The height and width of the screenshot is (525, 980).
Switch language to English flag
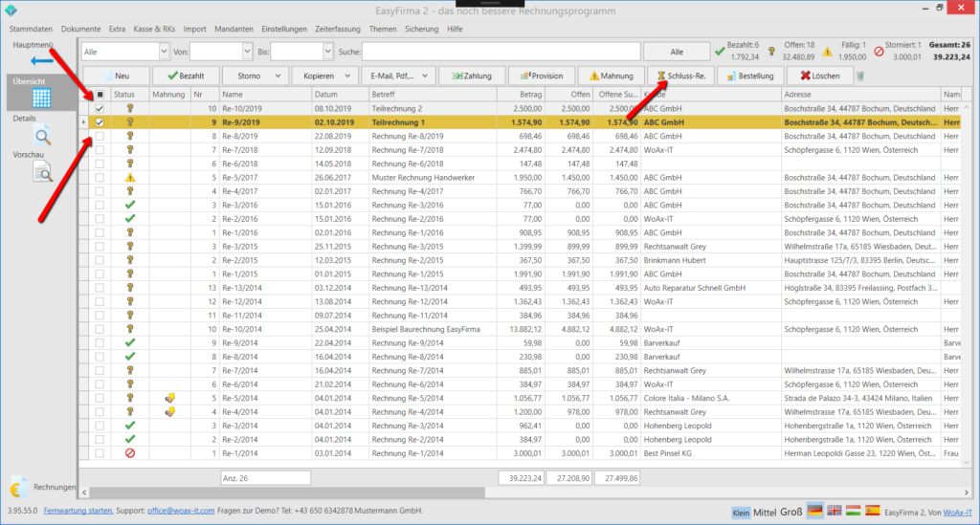tap(835, 511)
